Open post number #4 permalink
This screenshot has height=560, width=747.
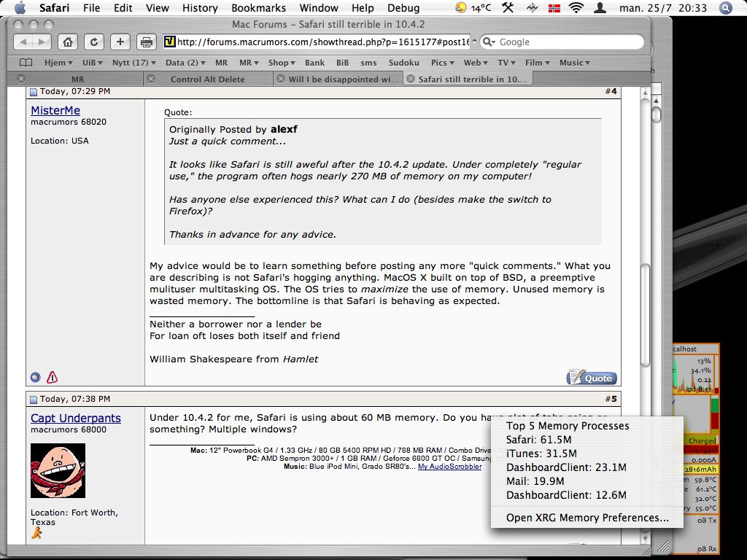click(611, 91)
